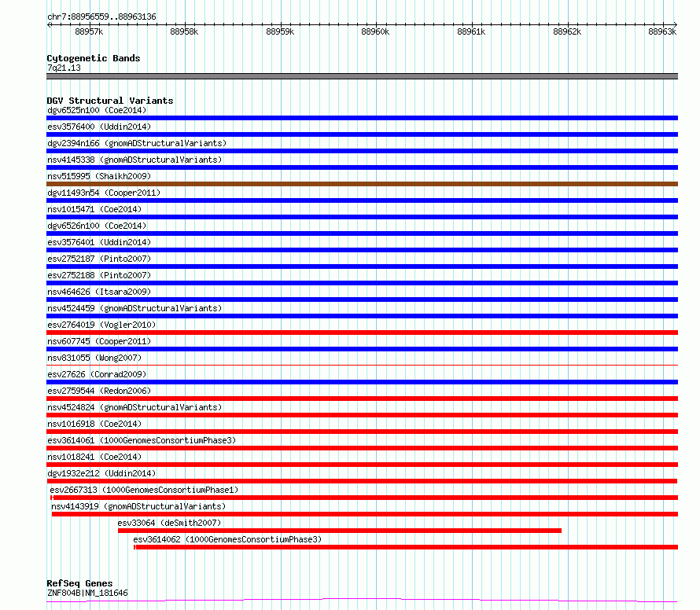
Task: Click nsv1018241 (Coe2014) label
Action: 94,457
